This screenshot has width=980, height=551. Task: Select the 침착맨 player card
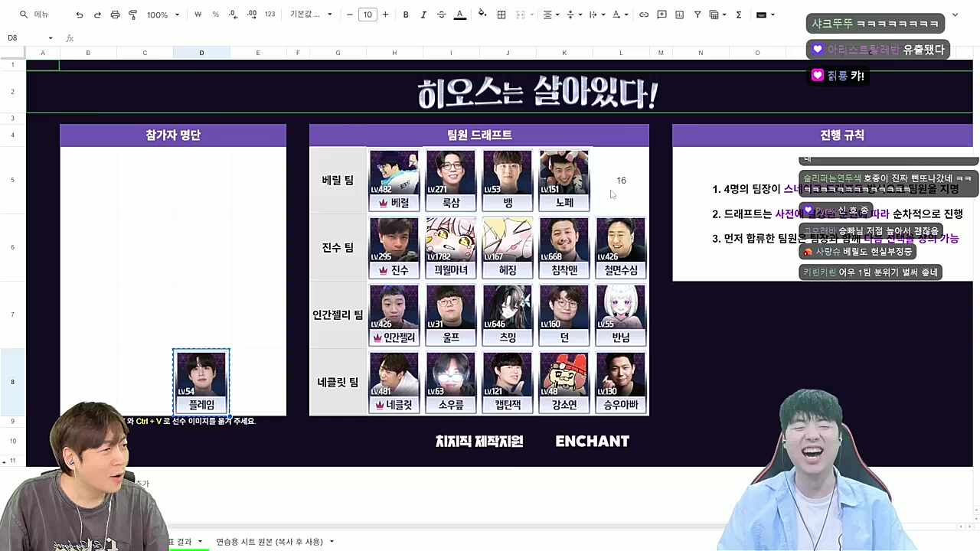(564, 247)
